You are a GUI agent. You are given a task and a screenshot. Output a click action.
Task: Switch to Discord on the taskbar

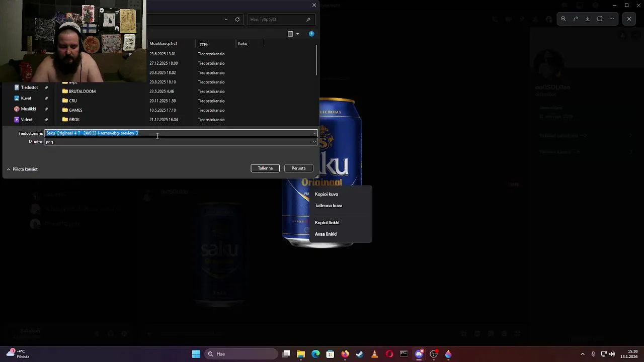click(x=419, y=354)
